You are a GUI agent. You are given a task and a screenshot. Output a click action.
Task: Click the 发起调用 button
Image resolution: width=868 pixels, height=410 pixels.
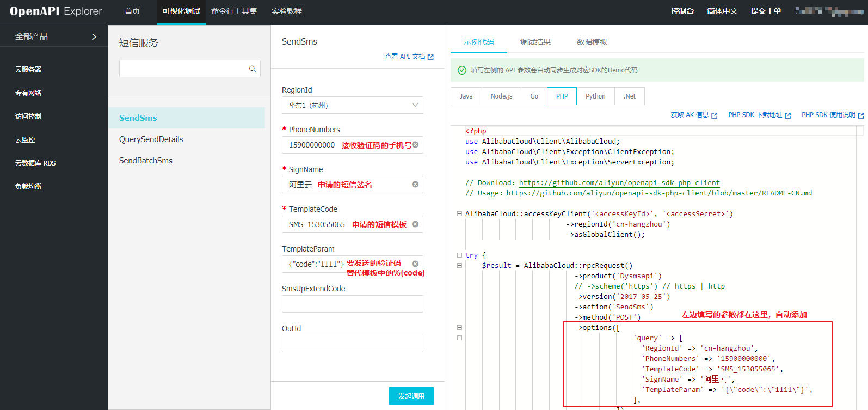[411, 396]
